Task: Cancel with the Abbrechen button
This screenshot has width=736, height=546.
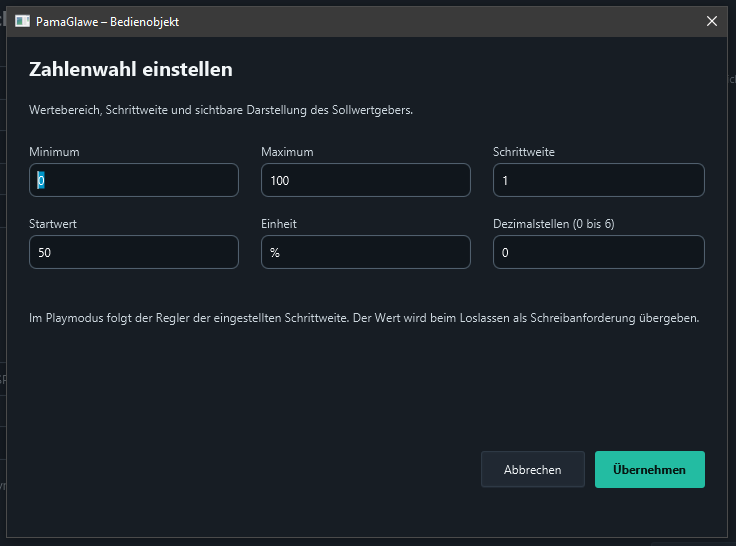Action: (533, 469)
